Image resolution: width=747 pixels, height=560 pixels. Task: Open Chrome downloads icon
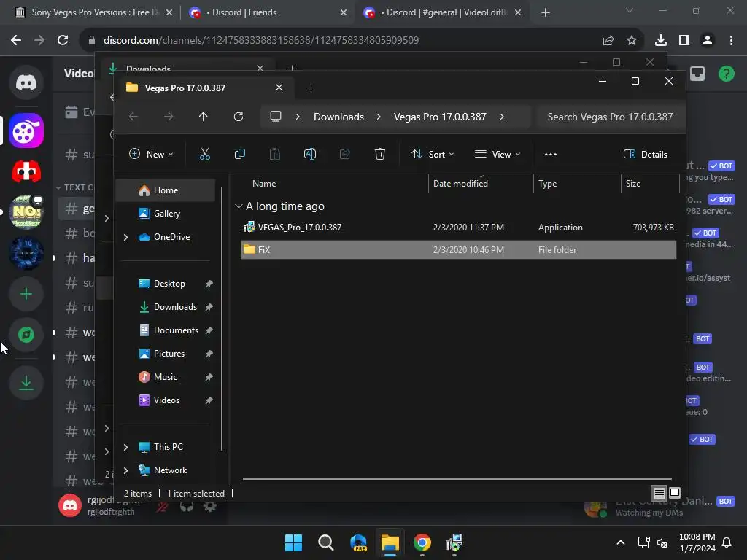[660, 40]
